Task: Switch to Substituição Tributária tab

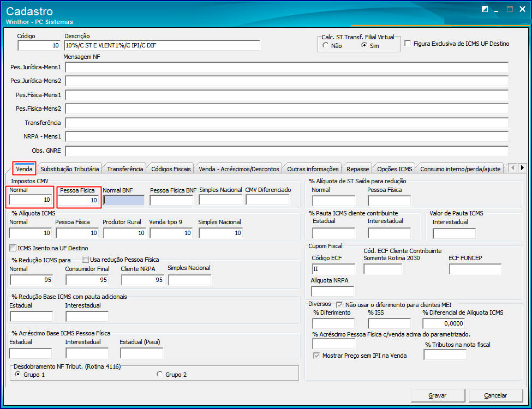Action: pyautogui.click(x=69, y=169)
